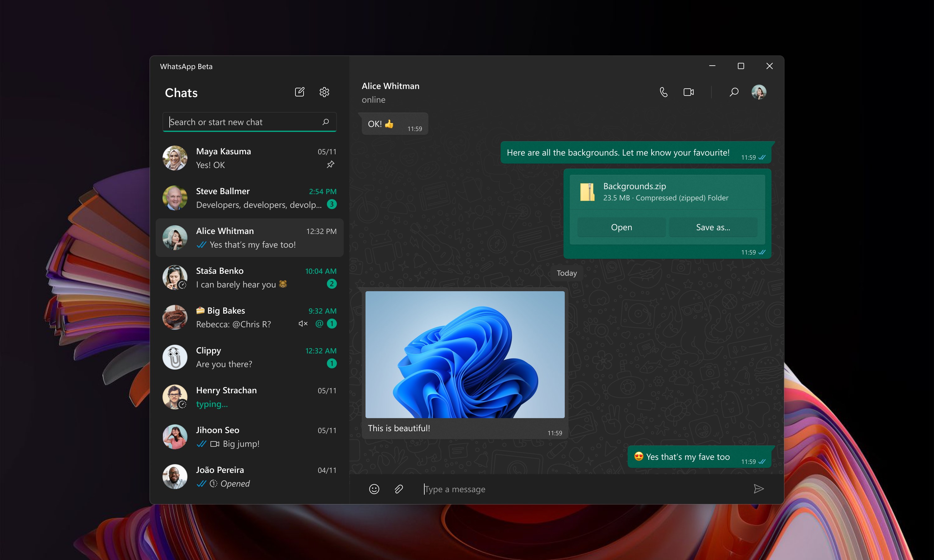The height and width of the screenshot is (560, 934).
Task: Click the send message arrow
Action: (x=758, y=489)
